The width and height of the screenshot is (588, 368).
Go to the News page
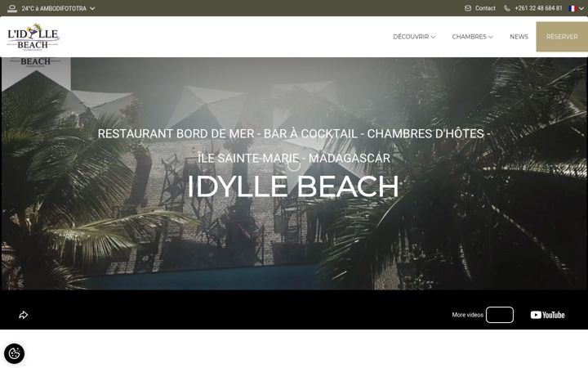(x=519, y=37)
